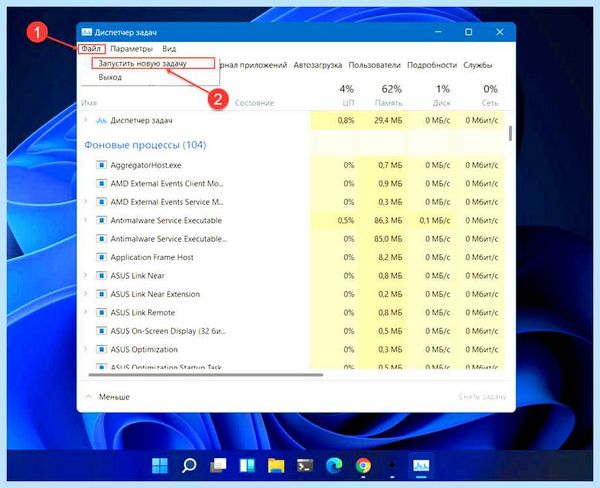Viewport: 600px width, 488px height.
Task: Click Application Frame Host process icon
Action: pyautogui.click(x=101, y=257)
